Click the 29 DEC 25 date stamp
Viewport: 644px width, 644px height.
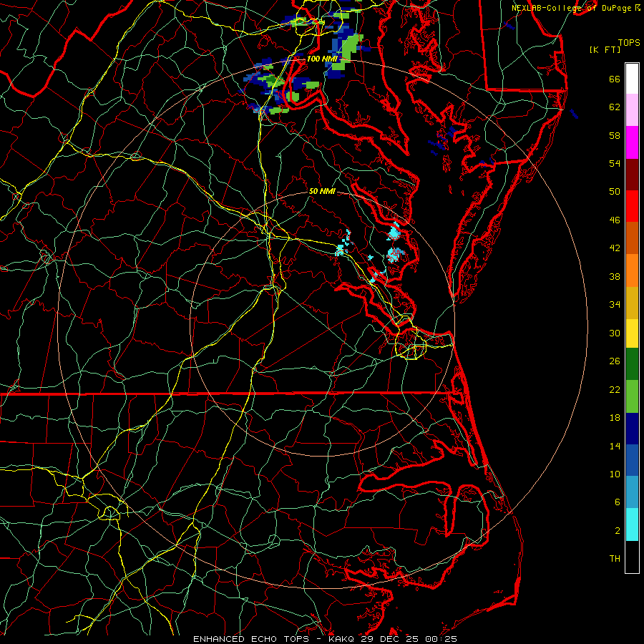(x=391, y=639)
